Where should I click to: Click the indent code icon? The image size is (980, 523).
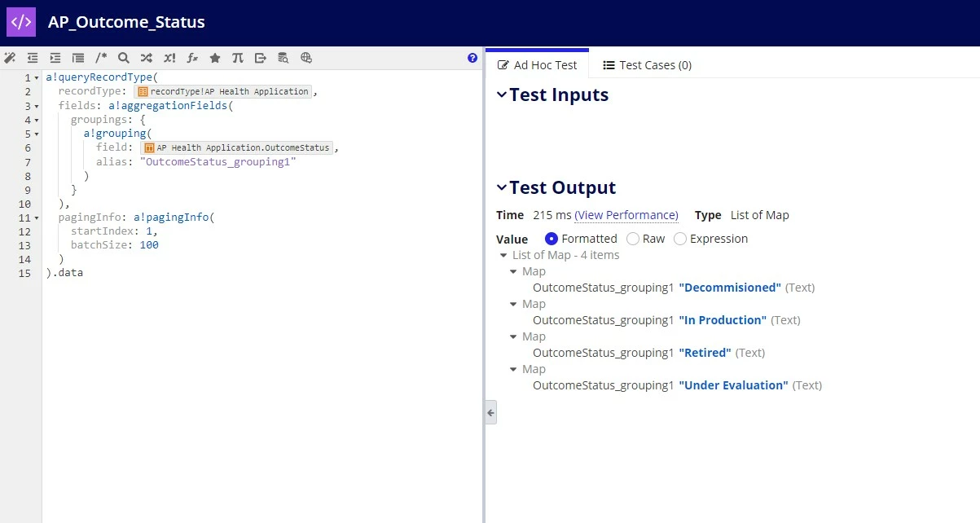pos(55,58)
